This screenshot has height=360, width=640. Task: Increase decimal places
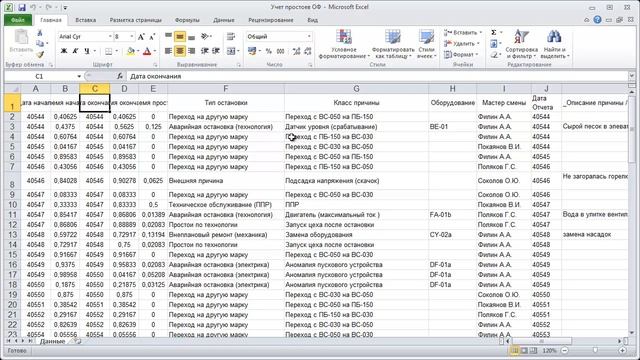pos(297,51)
